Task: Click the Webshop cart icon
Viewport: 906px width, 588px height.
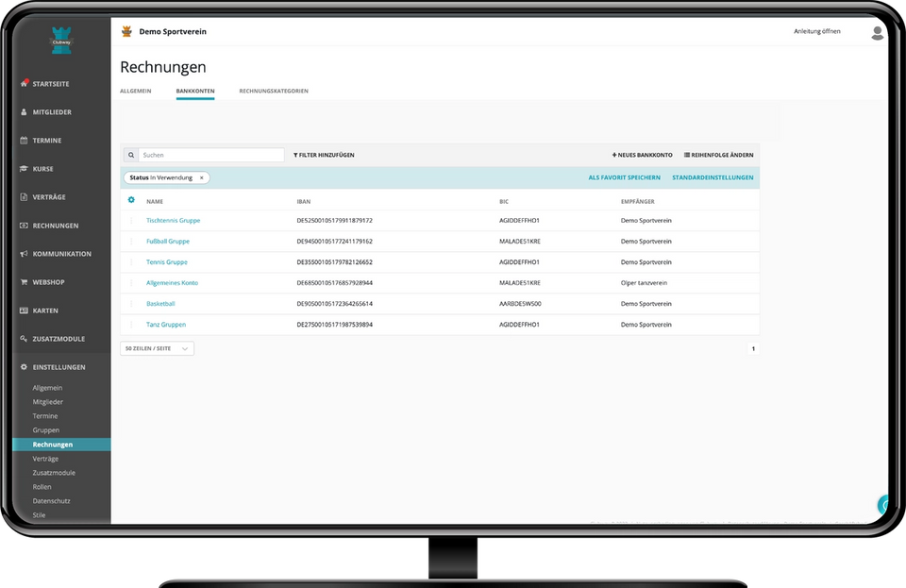Action: (x=24, y=282)
